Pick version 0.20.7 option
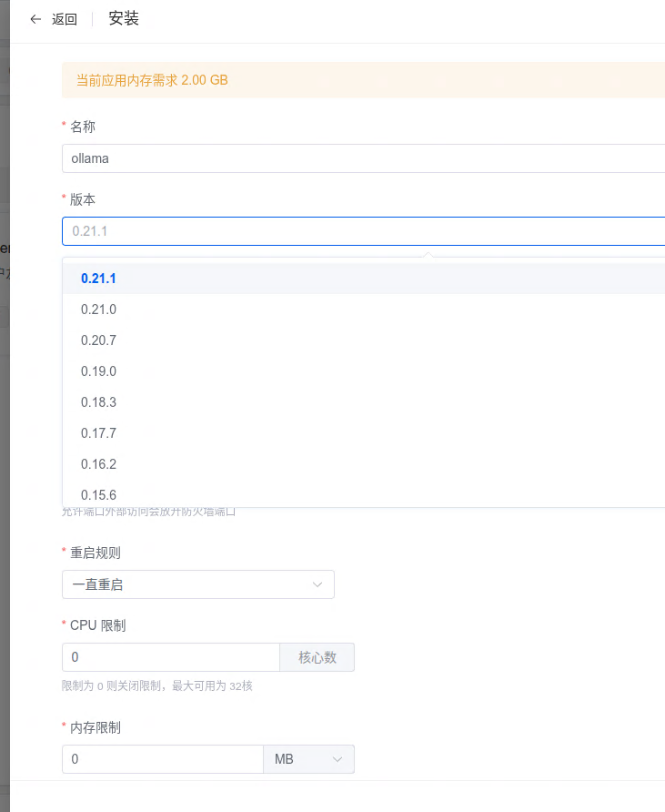 pos(98,340)
